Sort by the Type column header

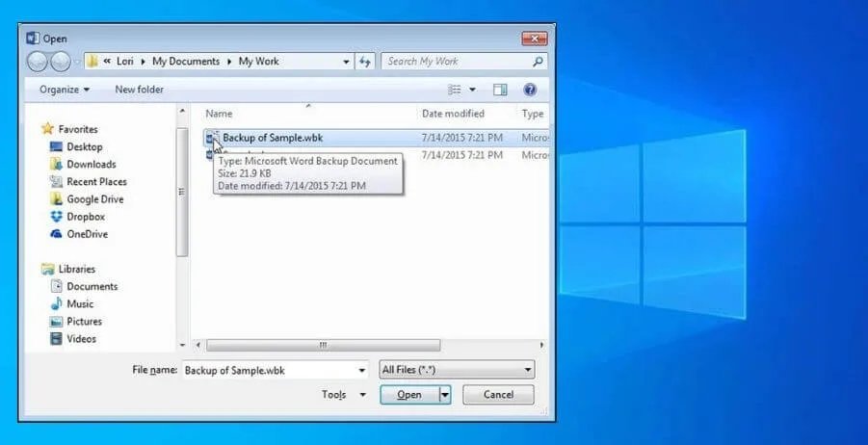pos(533,114)
